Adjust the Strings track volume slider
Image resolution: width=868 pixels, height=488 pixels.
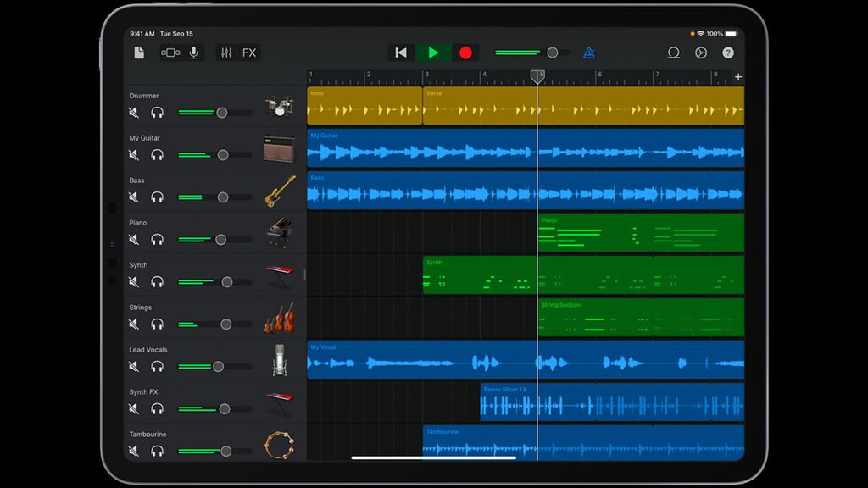pyautogui.click(x=224, y=324)
